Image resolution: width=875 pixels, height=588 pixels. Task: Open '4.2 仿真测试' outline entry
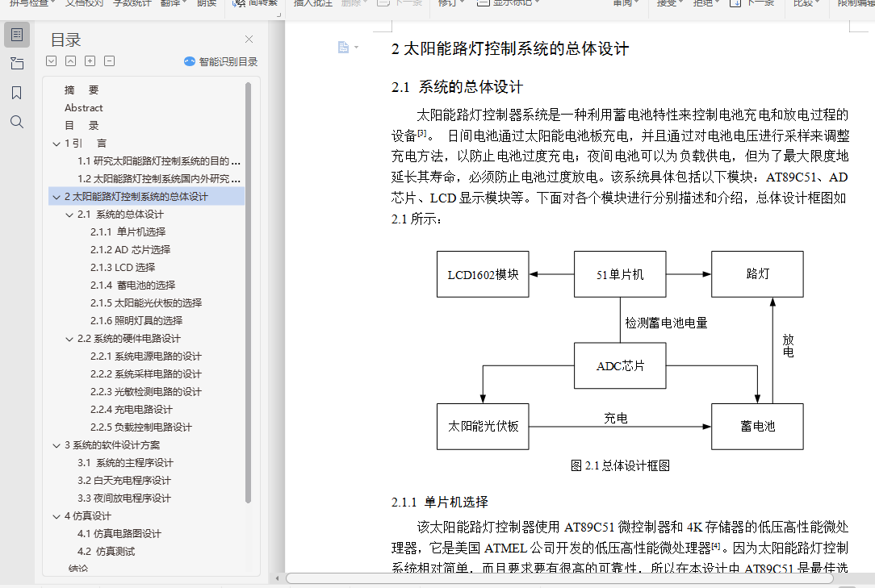[x=106, y=552]
